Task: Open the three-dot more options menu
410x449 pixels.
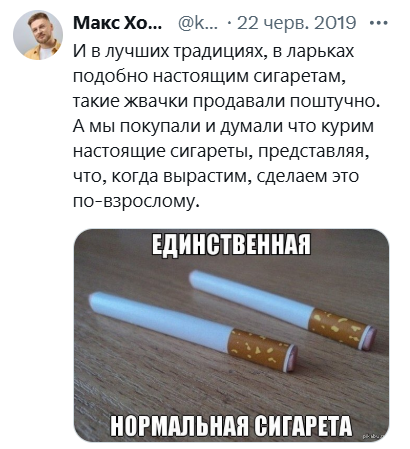Action: tap(379, 23)
